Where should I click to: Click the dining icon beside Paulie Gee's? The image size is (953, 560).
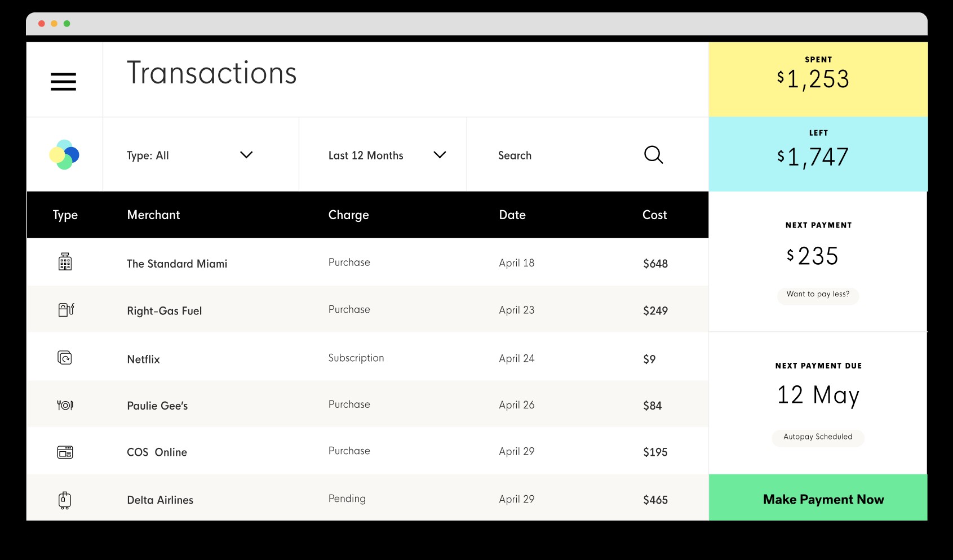(65, 404)
